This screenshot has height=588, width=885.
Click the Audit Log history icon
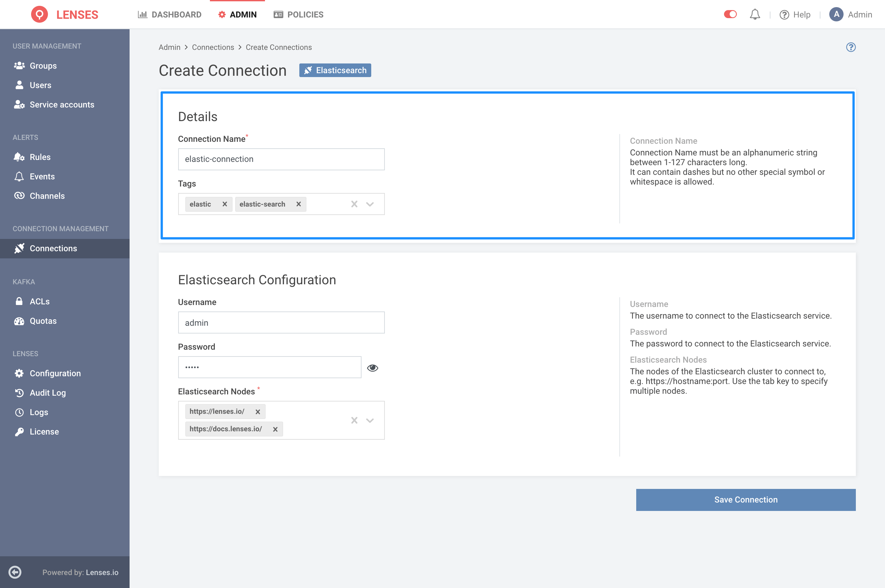19,393
